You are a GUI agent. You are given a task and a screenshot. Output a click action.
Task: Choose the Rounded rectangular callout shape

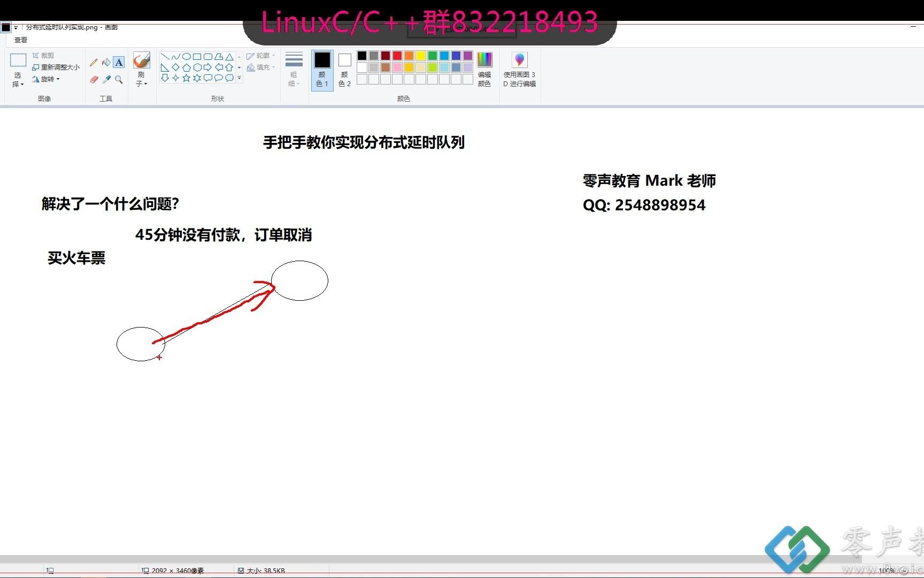click(208, 78)
